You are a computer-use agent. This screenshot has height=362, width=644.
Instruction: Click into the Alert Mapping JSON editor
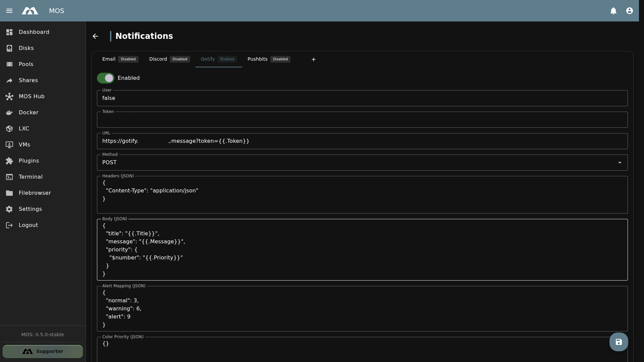coord(362,309)
